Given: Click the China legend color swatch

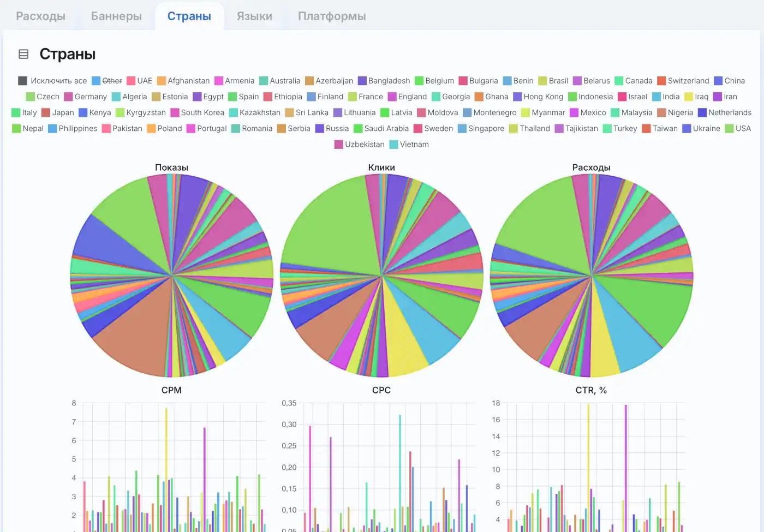Looking at the screenshot, I should coord(719,81).
